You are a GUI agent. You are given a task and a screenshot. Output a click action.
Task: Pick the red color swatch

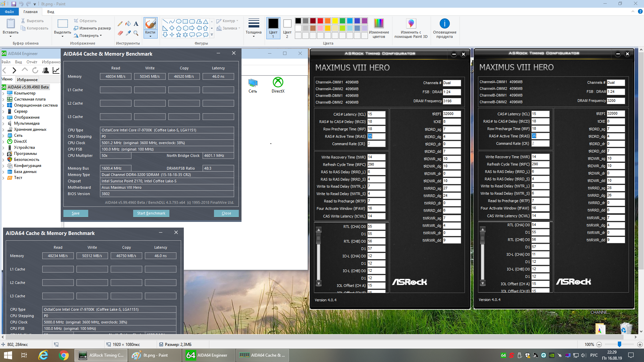(x=320, y=21)
